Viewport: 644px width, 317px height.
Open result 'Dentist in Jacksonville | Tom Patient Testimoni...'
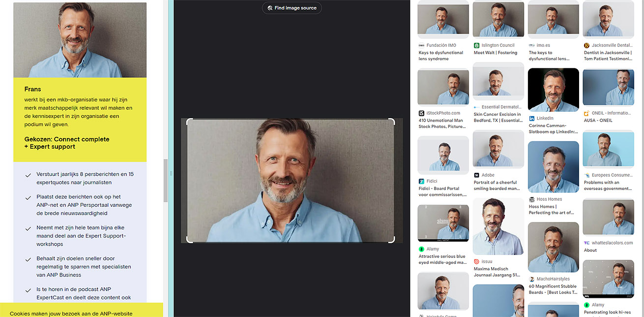pyautogui.click(x=608, y=56)
